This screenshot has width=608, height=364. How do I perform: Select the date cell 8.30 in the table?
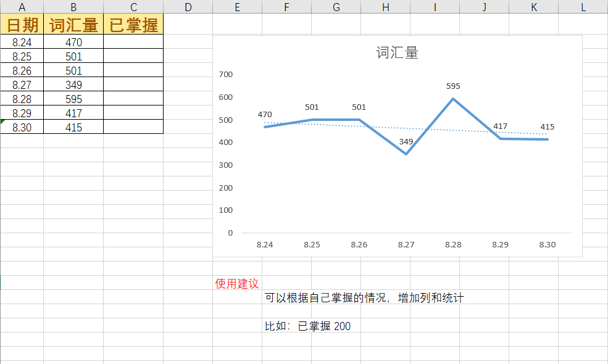point(22,128)
